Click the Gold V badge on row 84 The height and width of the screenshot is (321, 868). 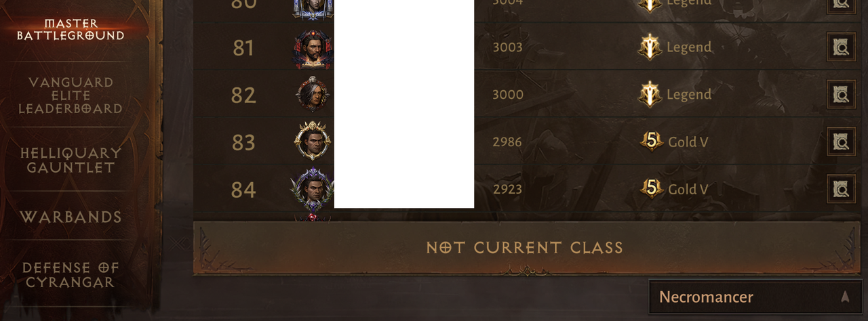pos(652,189)
